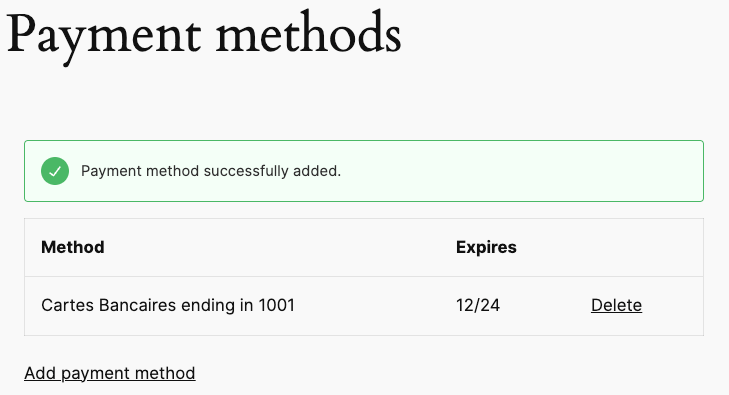Click the green checkmark success icon
729x395 pixels.
55,171
